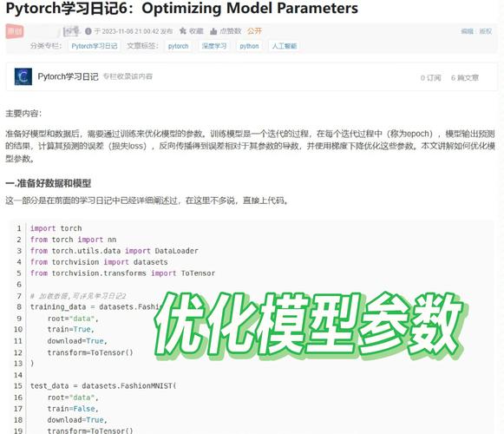Click the red 原创 badge icon
504x434 pixels.
pos(15,31)
